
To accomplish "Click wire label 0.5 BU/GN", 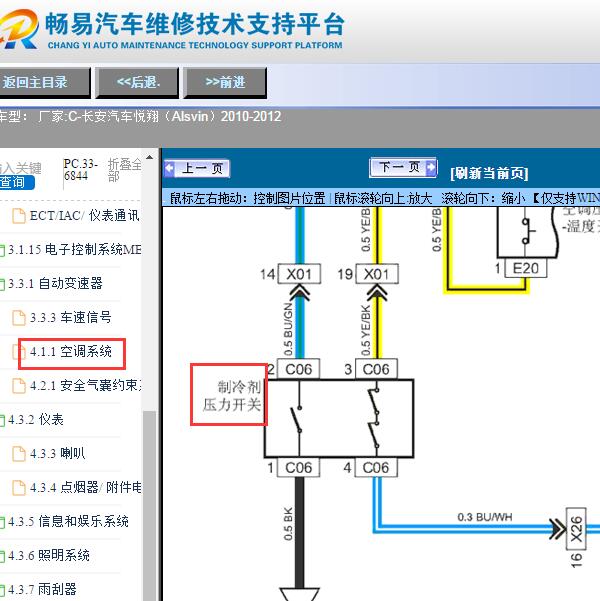I will coord(288,329).
